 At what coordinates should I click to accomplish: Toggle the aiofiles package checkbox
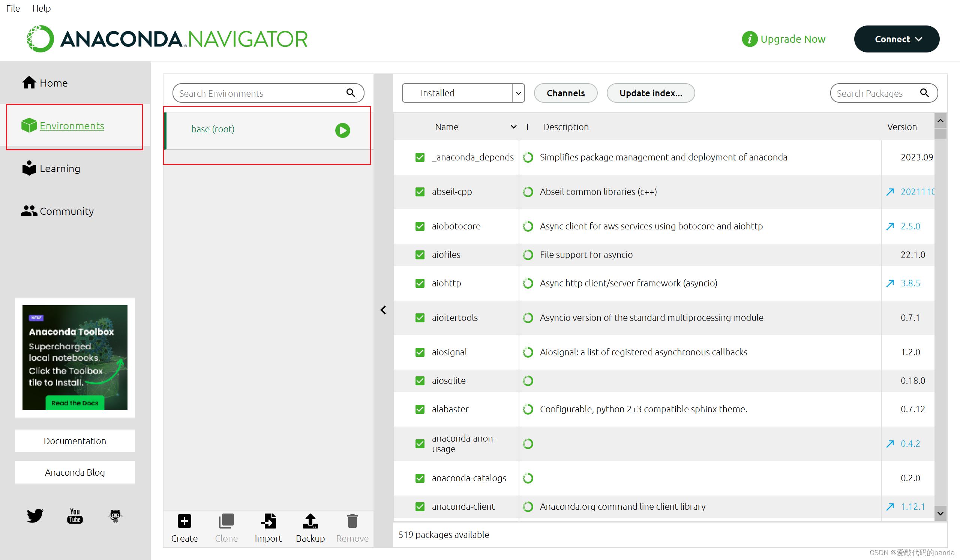pos(420,255)
